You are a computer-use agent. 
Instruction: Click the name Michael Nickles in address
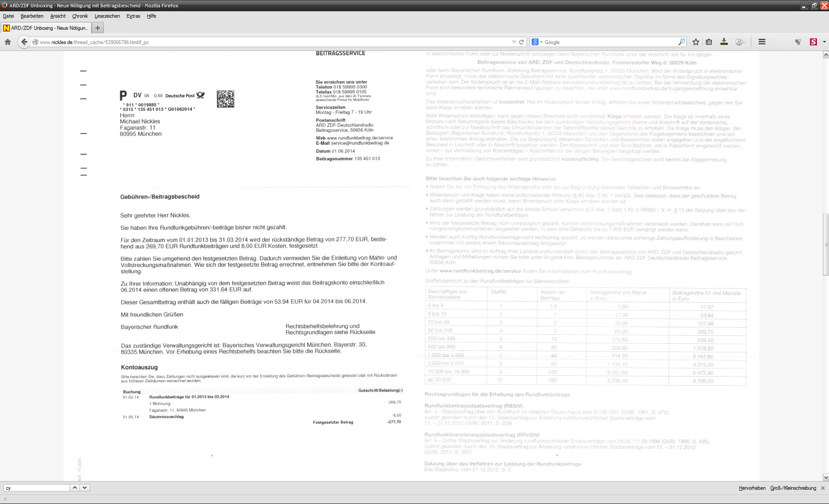click(x=140, y=122)
